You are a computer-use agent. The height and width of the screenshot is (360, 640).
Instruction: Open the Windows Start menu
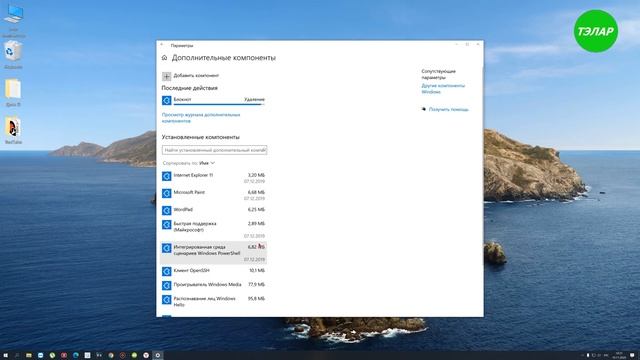pyautogui.click(x=6, y=356)
